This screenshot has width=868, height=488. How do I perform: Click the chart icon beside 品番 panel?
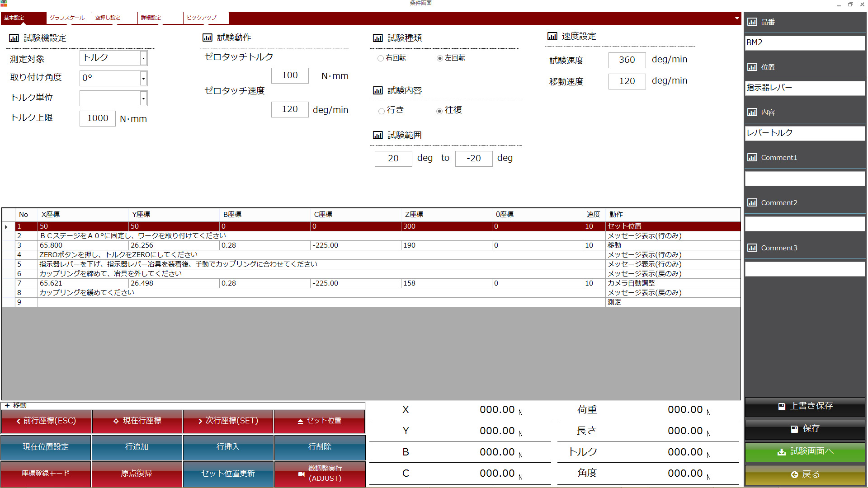[x=752, y=22]
